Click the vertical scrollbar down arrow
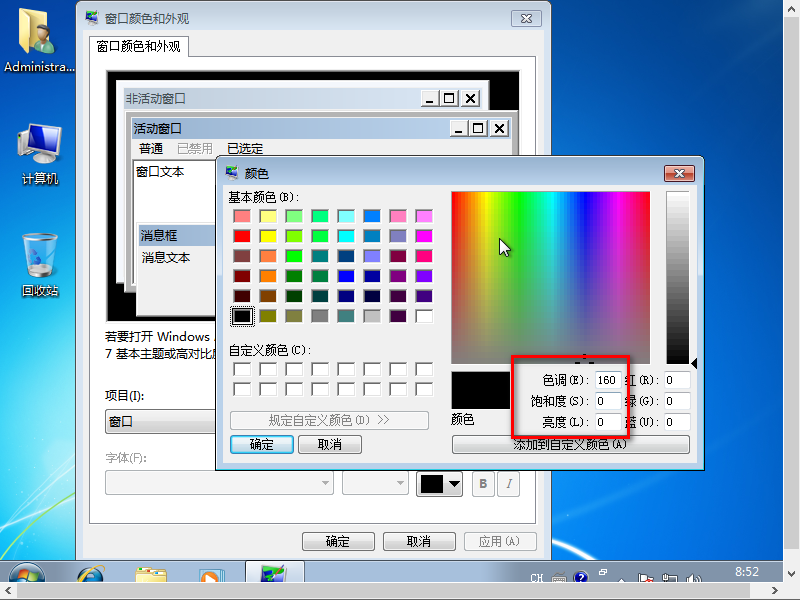 791,573
